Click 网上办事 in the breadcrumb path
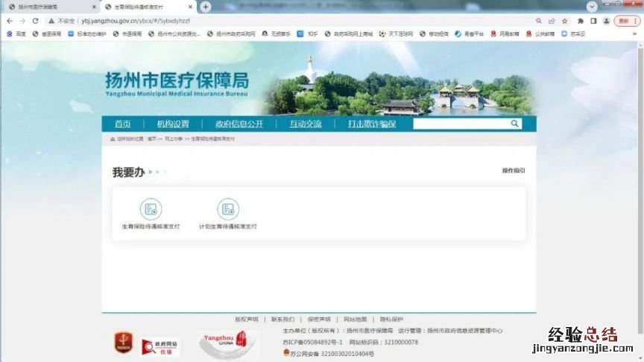Viewport: 644px width, 362px height. pyautogui.click(x=174, y=139)
